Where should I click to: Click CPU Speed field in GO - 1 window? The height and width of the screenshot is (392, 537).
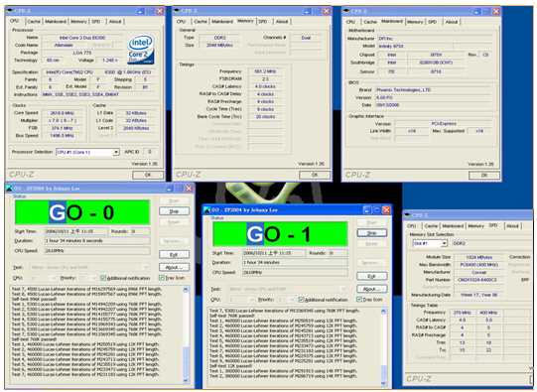click(295, 273)
